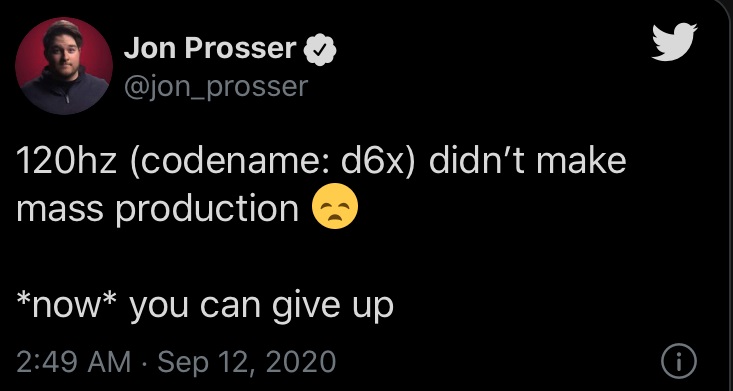Click the words you can

192,306
